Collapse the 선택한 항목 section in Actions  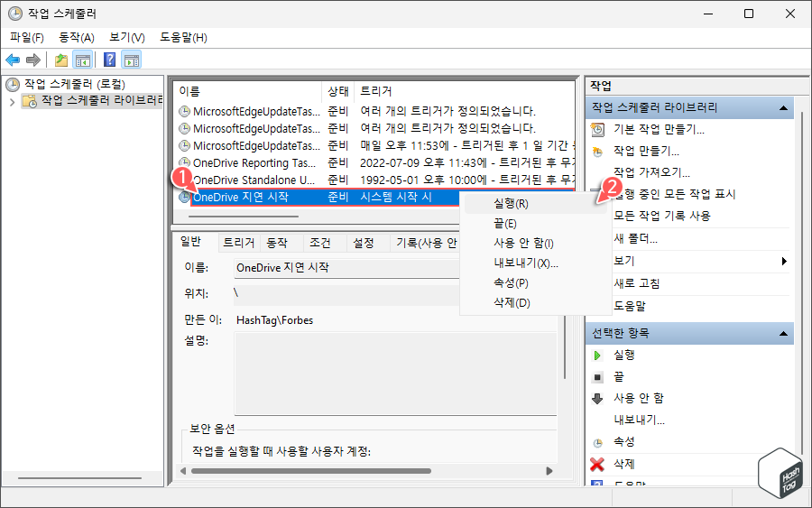click(x=783, y=334)
